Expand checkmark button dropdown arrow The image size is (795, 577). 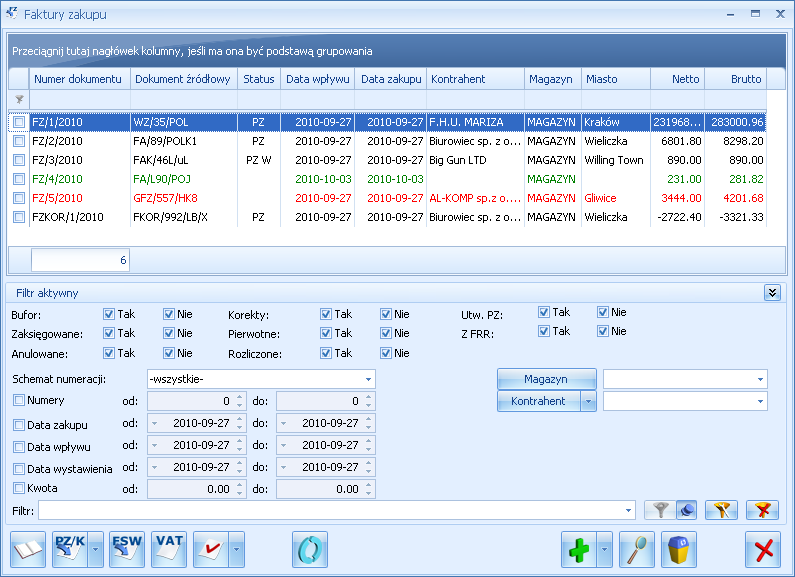[x=236, y=549]
